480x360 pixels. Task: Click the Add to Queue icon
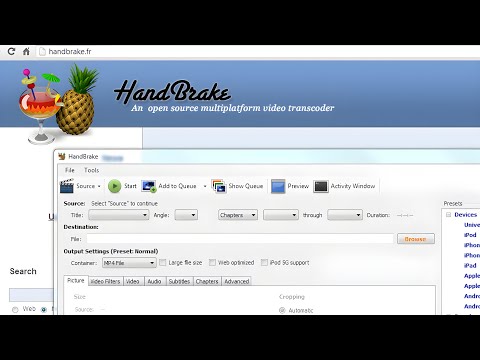click(149, 186)
